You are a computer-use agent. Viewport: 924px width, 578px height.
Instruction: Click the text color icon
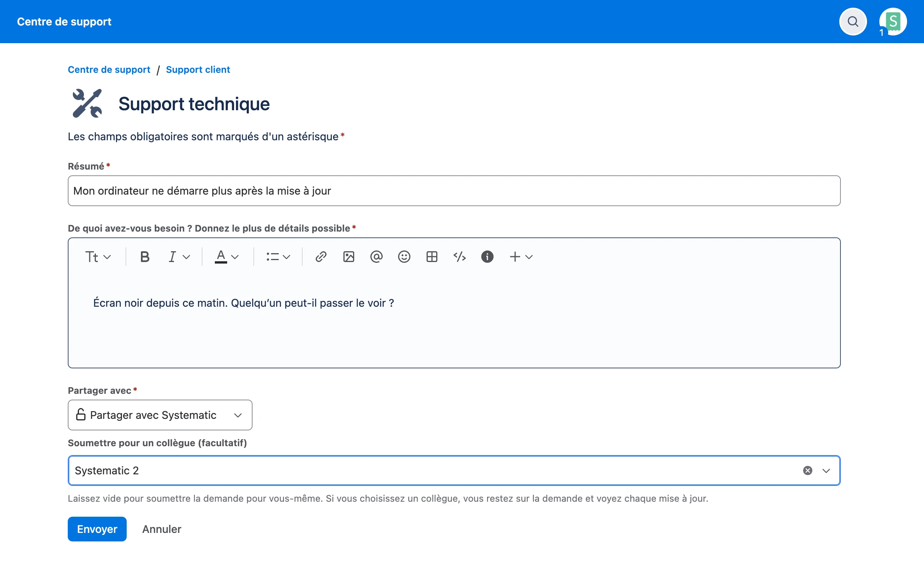coord(221,257)
